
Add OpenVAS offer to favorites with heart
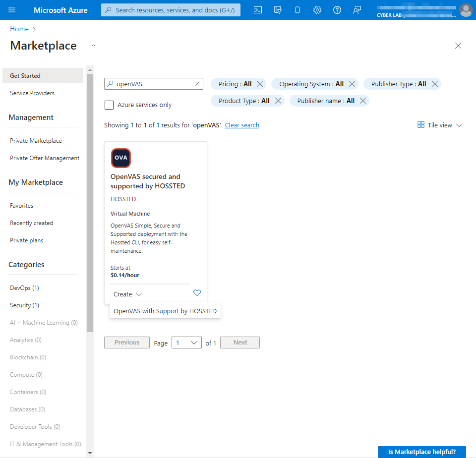197,293
